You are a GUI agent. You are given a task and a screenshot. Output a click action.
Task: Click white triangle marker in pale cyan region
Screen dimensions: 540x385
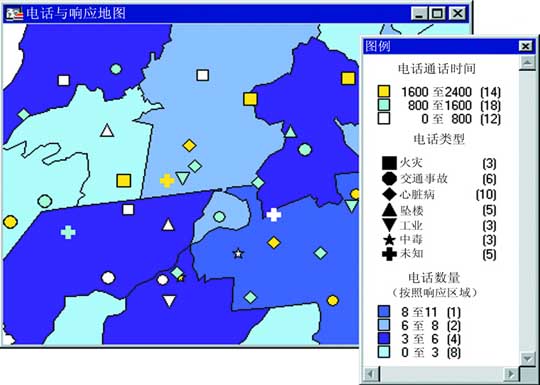coord(107,131)
